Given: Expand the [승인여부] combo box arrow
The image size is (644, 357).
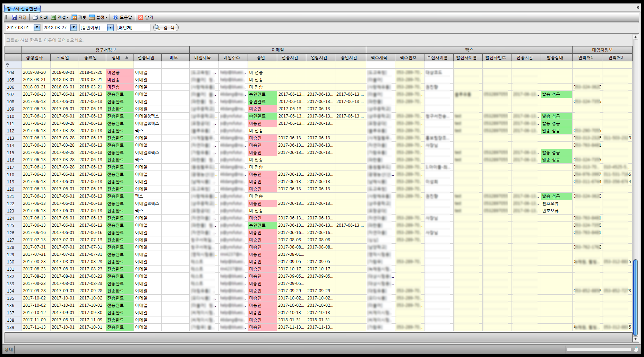Looking at the screenshot, I should 110,28.
